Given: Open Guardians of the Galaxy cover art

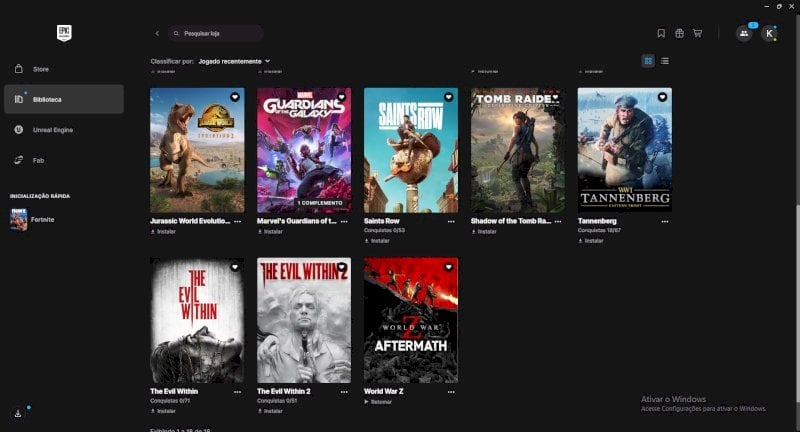Looking at the screenshot, I should coord(304,150).
